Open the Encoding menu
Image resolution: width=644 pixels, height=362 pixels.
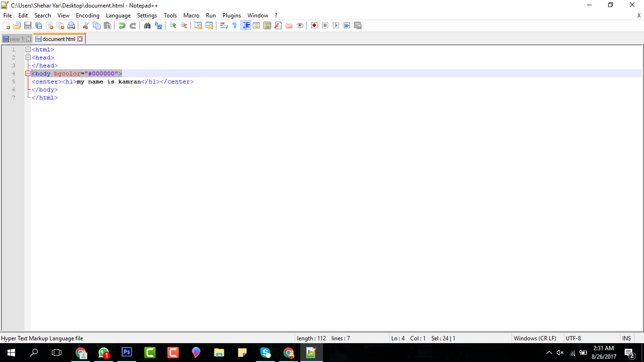[88, 16]
